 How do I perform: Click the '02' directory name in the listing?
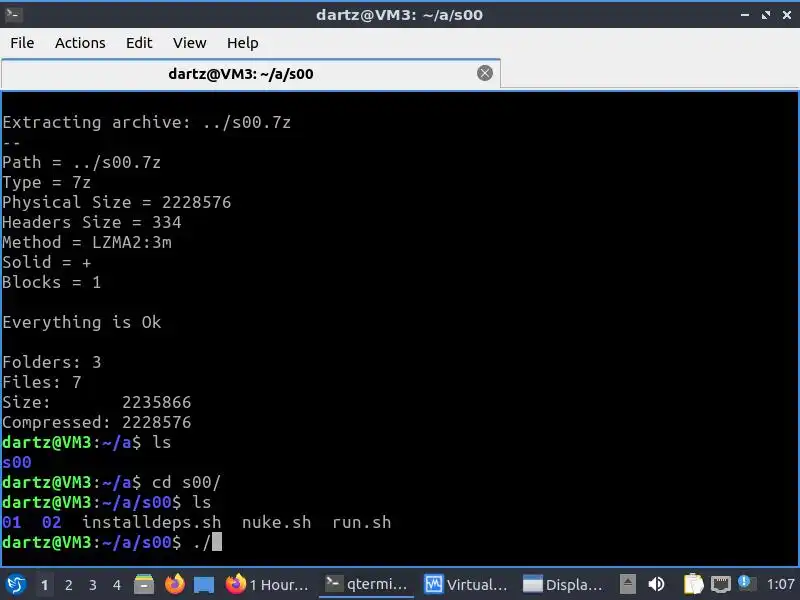[x=52, y=522]
